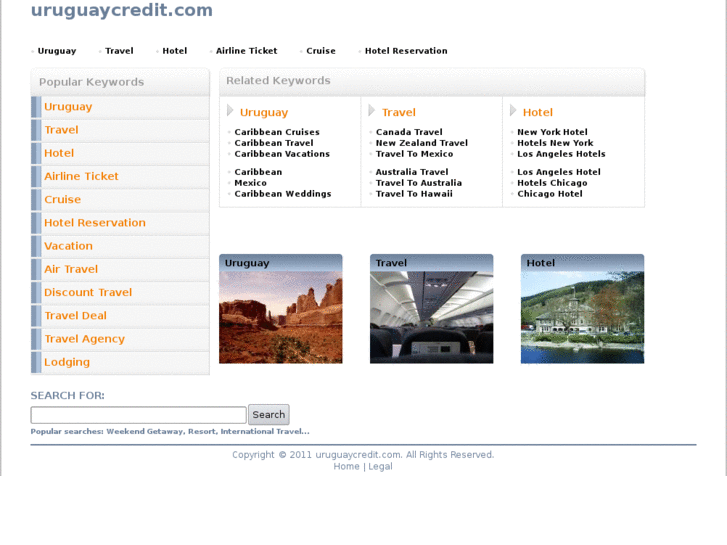The image size is (727, 545).
Task: Click the Search button
Action: [x=269, y=415]
